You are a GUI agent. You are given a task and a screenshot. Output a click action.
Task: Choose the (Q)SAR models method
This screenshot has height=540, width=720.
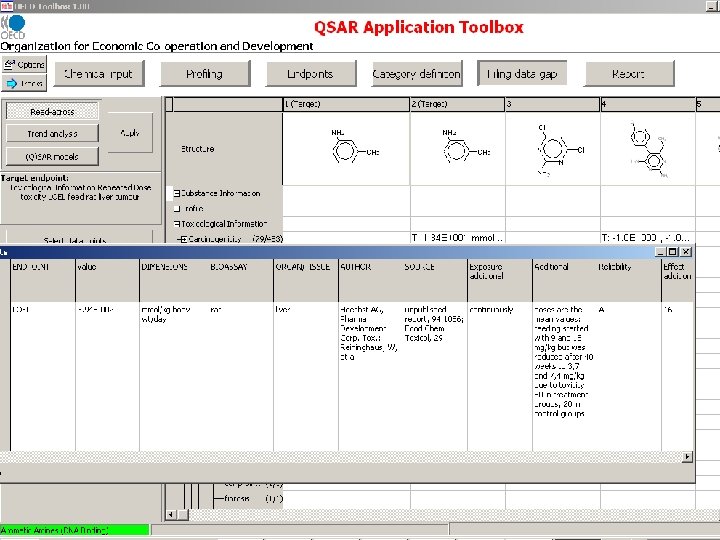coord(52,156)
